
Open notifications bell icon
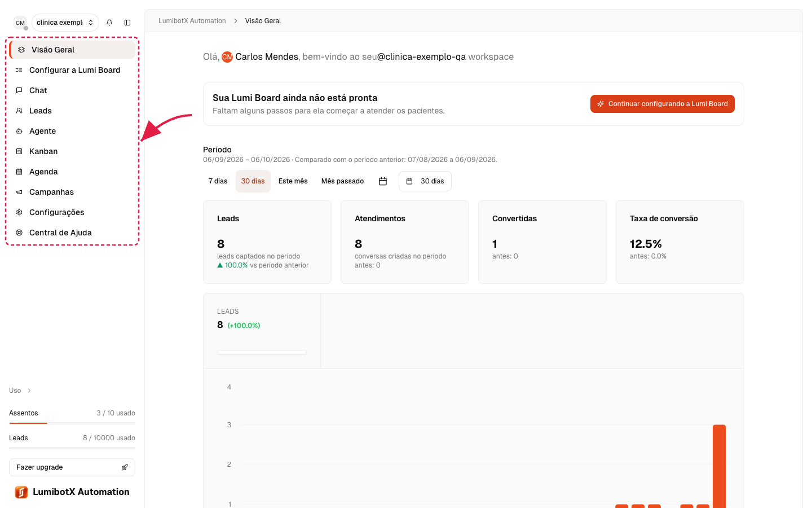click(109, 23)
